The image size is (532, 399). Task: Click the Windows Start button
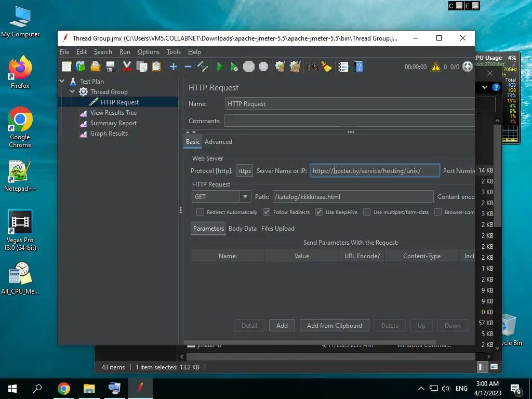[12, 389]
